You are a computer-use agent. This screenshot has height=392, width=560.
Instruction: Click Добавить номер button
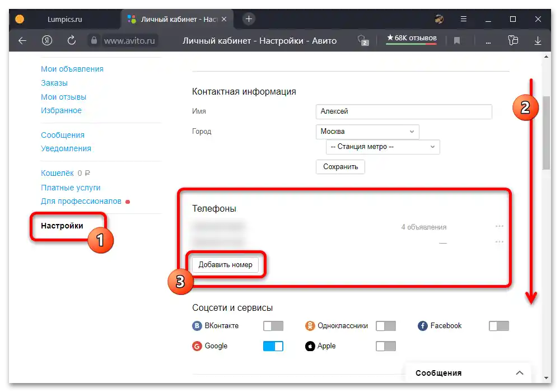tap(225, 264)
